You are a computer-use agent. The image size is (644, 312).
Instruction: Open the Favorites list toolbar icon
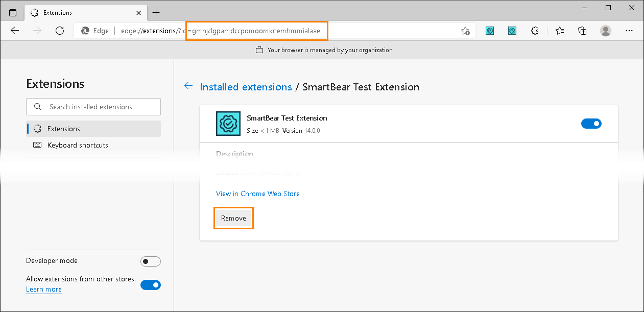[x=560, y=31]
